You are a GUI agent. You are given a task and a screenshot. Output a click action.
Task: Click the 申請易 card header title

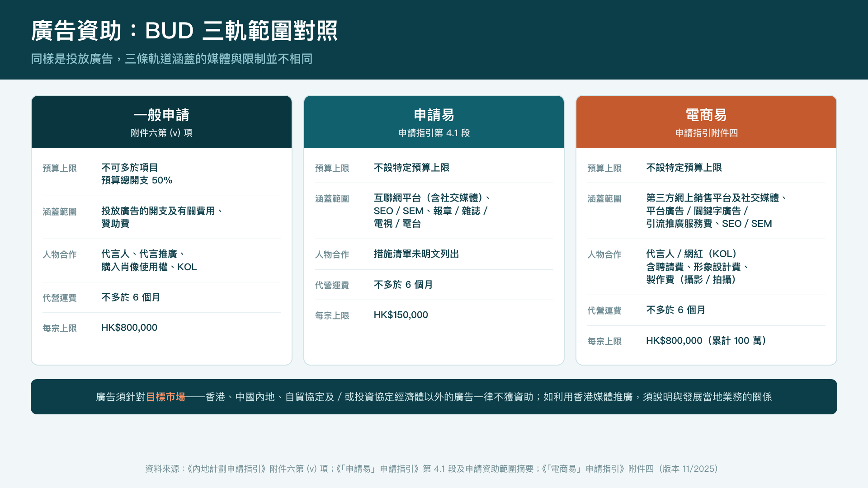click(x=434, y=115)
